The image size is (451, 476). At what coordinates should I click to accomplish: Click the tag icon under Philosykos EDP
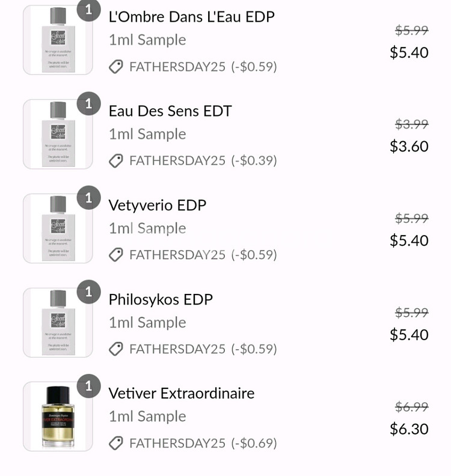115,349
